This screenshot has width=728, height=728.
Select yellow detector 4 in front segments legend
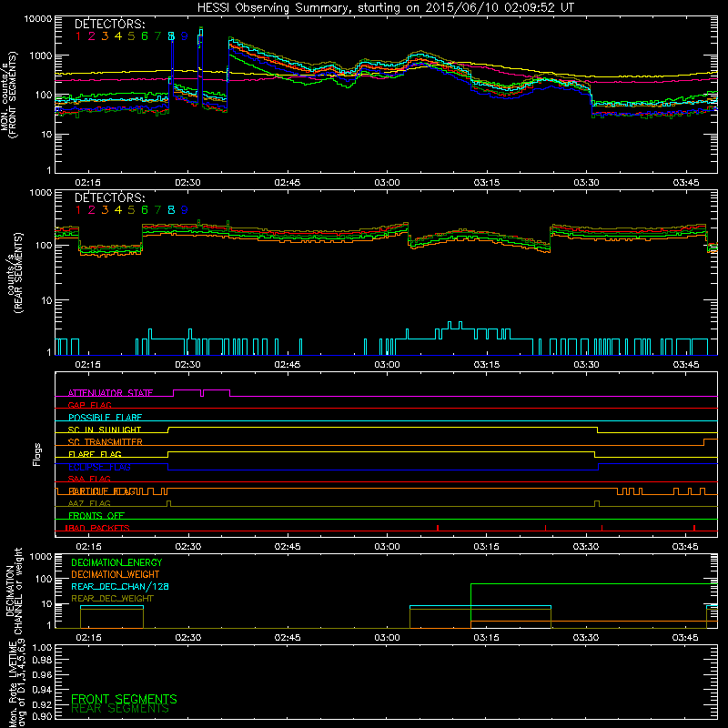pos(118,36)
